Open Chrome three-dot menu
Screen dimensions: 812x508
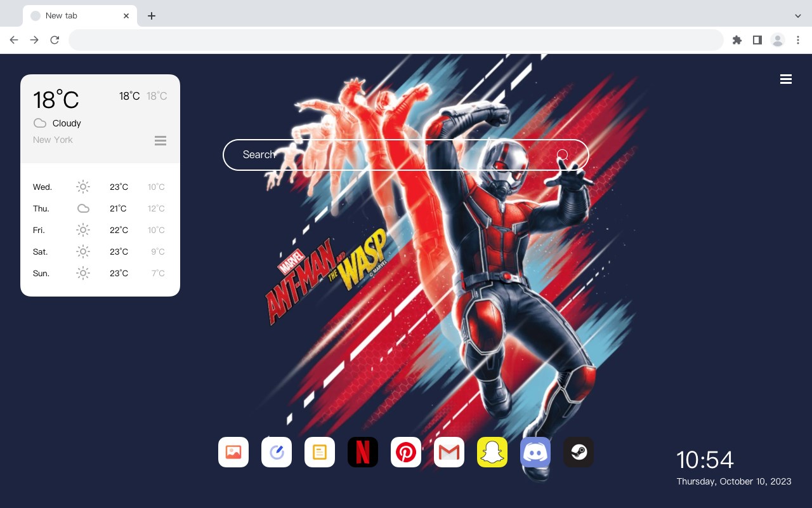coord(797,40)
